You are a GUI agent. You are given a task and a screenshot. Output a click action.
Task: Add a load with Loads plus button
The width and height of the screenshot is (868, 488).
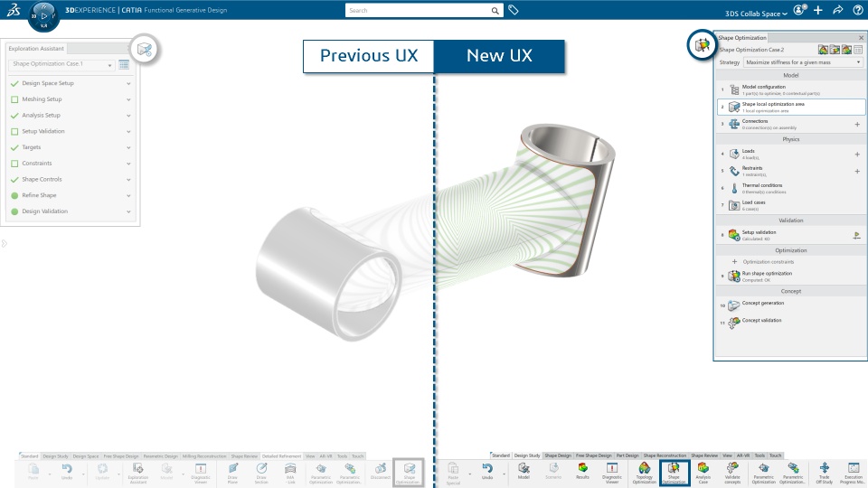pos(857,155)
